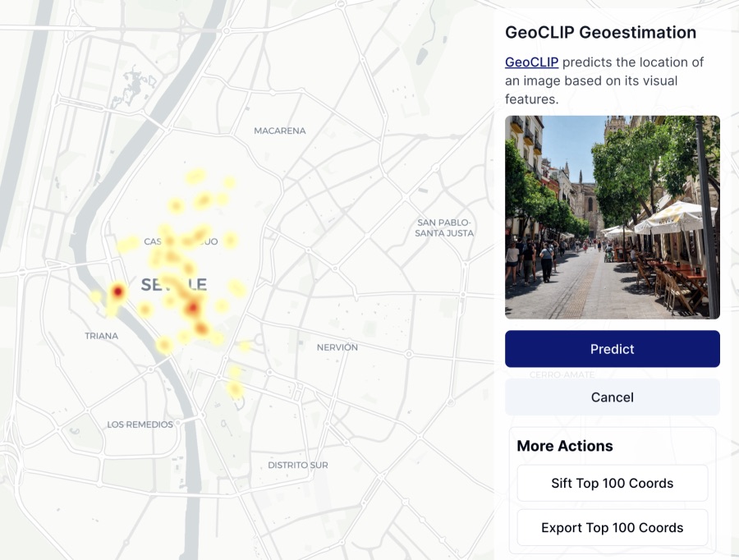Click the SEVILLE city label

pos(174,285)
